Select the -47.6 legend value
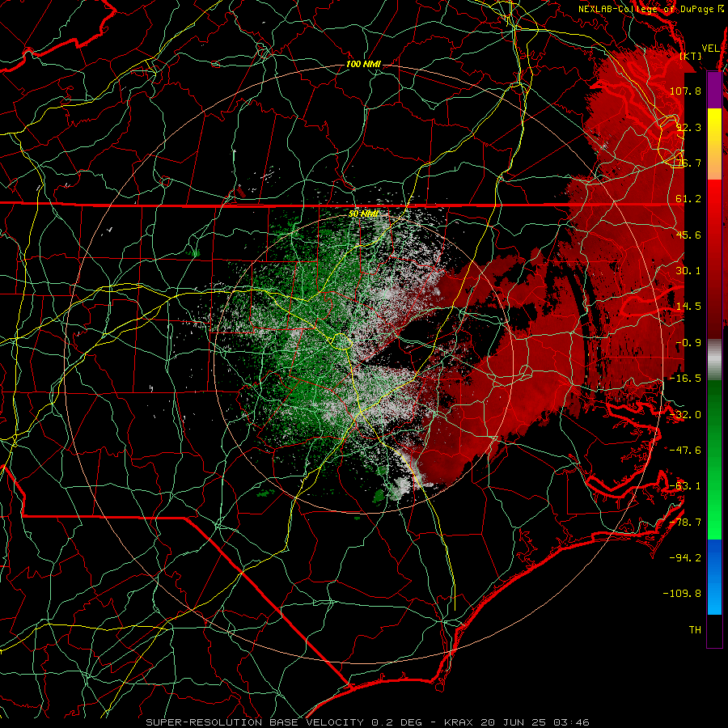The width and height of the screenshot is (728, 728). pyautogui.click(x=685, y=451)
